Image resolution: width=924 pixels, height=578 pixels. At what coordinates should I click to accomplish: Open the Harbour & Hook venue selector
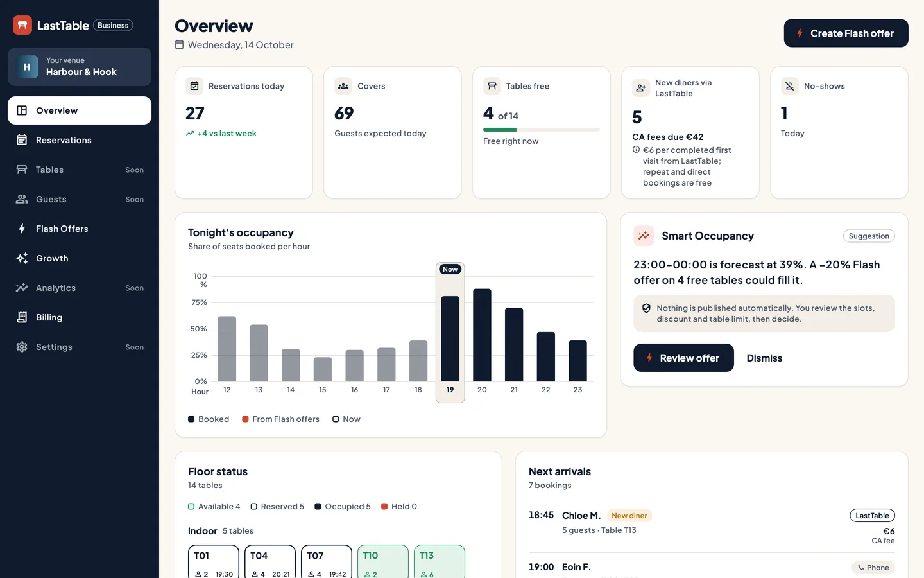pos(80,67)
